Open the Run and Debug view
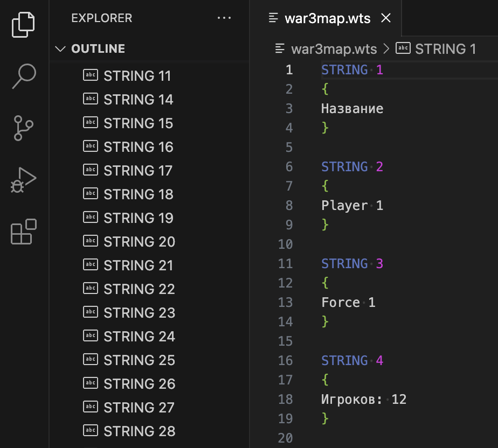Screen dimensions: 498x448 pos(23,180)
